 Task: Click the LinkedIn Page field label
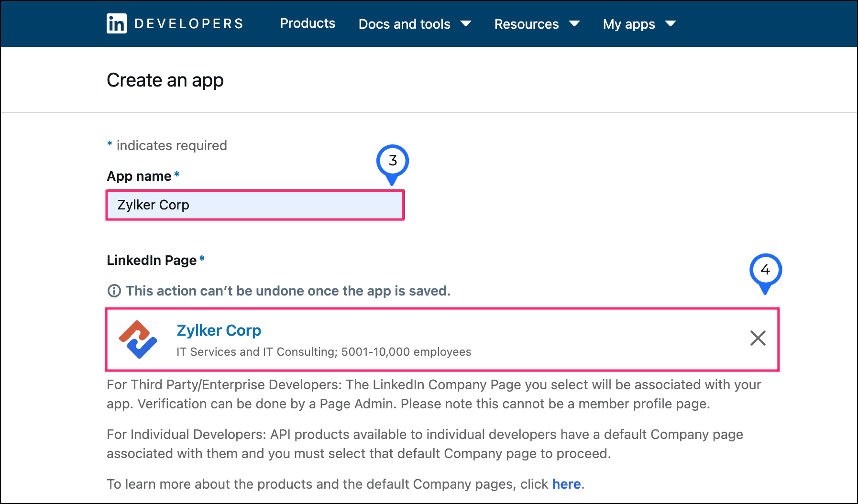click(x=152, y=260)
